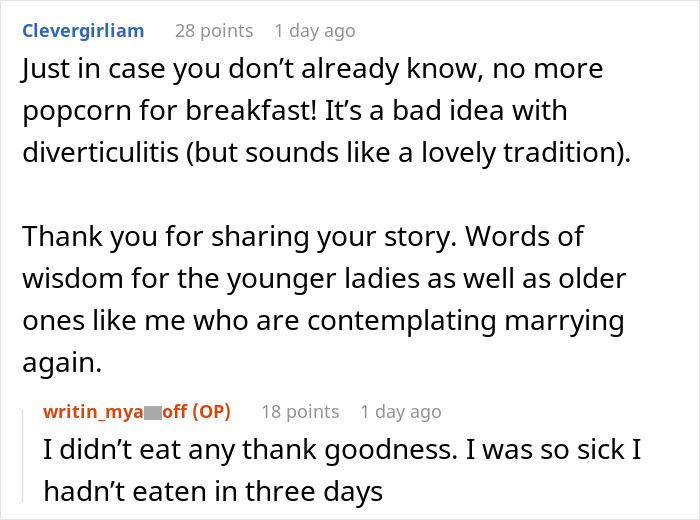This screenshot has width=700, height=520.
Task: Click the words I was so sick in reply
Action: point(553,449)
